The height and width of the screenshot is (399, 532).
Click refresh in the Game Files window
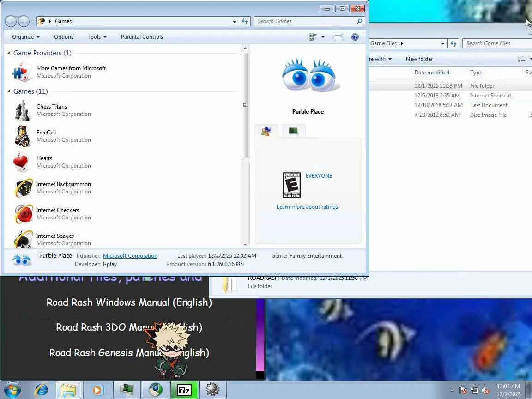click(453, 43)
